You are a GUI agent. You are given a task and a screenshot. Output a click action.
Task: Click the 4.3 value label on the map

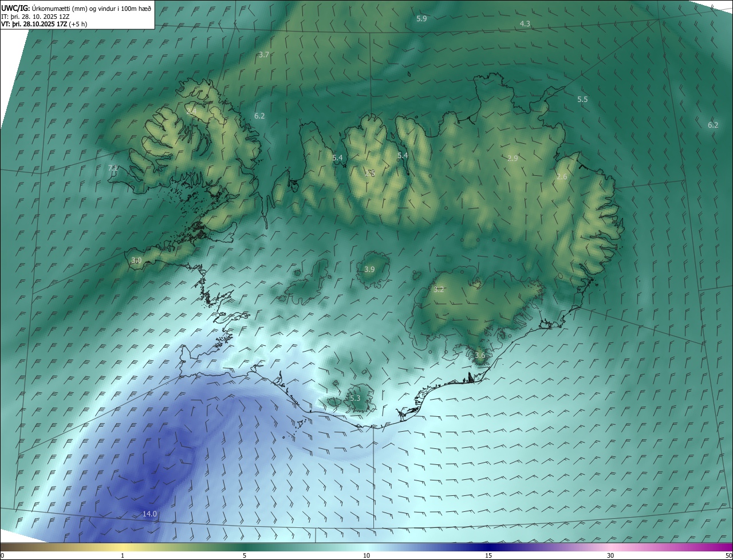(x=525, y=24)
